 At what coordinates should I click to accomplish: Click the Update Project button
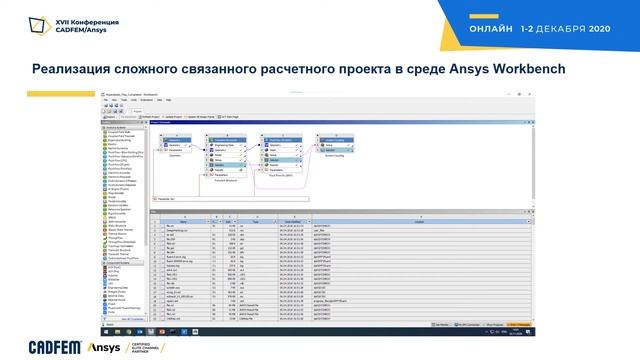click(x=172, y=117)
